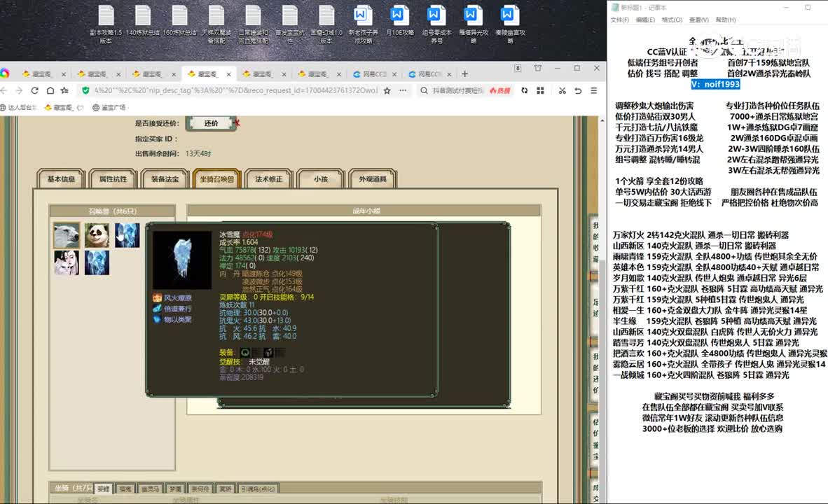Click the first pet equipment slot icon

tap(245, 352)
